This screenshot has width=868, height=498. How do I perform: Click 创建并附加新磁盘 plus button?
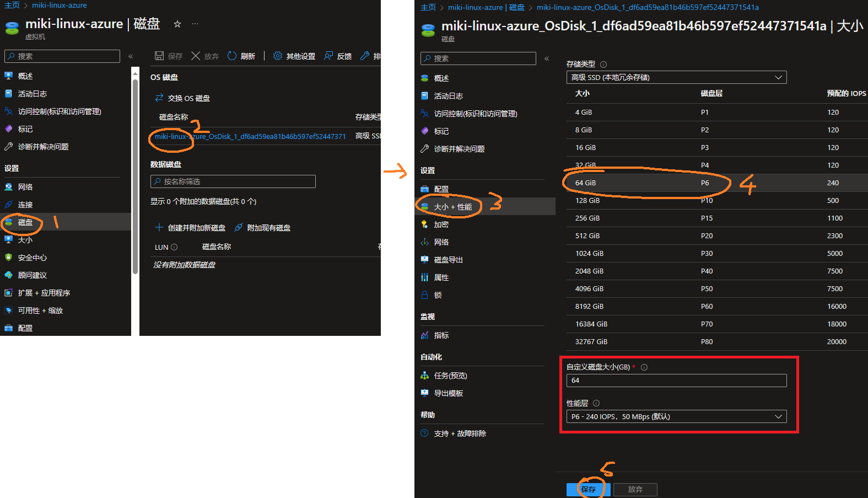tap(190, 228)
